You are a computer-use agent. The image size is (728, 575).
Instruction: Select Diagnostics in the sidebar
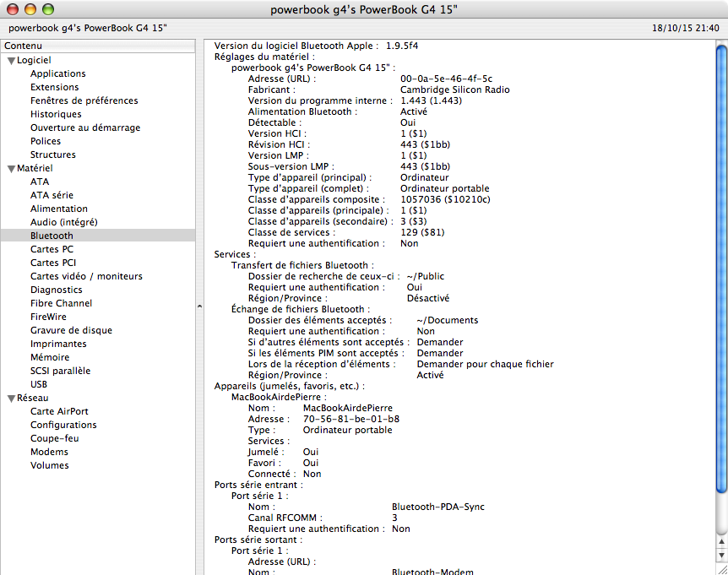[x=57, y=290]
